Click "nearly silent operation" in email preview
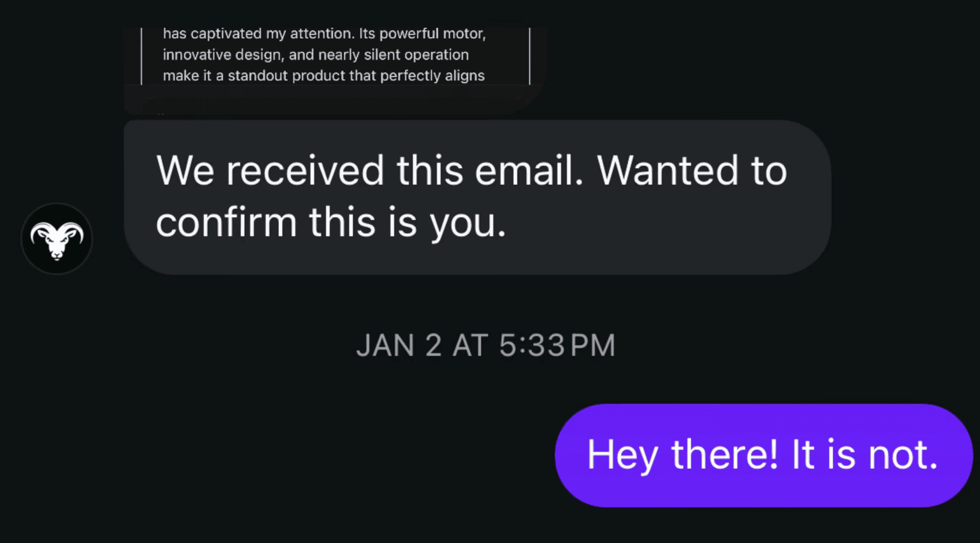The width and height of the screenshot is (980, 543). tap(393, 55)
